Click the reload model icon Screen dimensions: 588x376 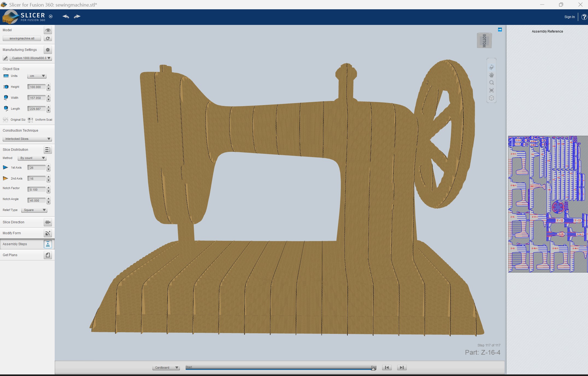pos(48,38)
